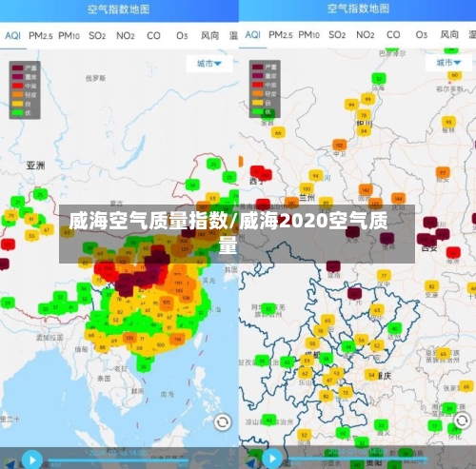
Task: Tap orange marker 135 on the left map
Action: point(129,339)
